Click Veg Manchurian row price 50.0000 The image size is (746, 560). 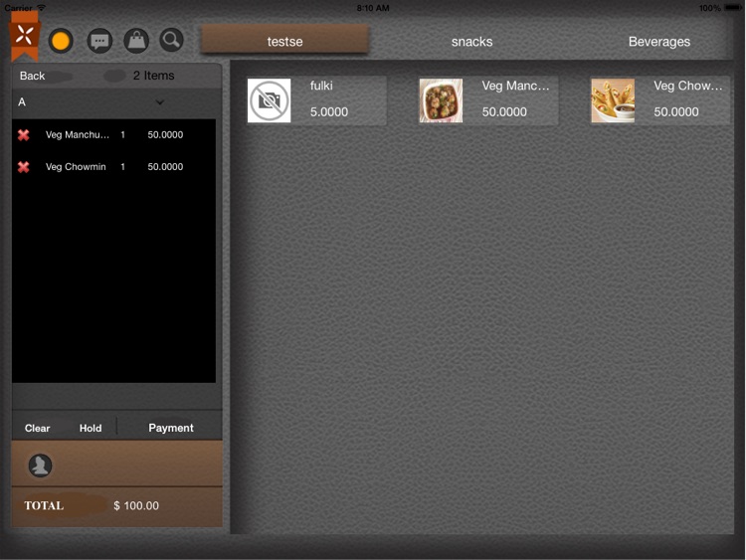tap(165, 134)
